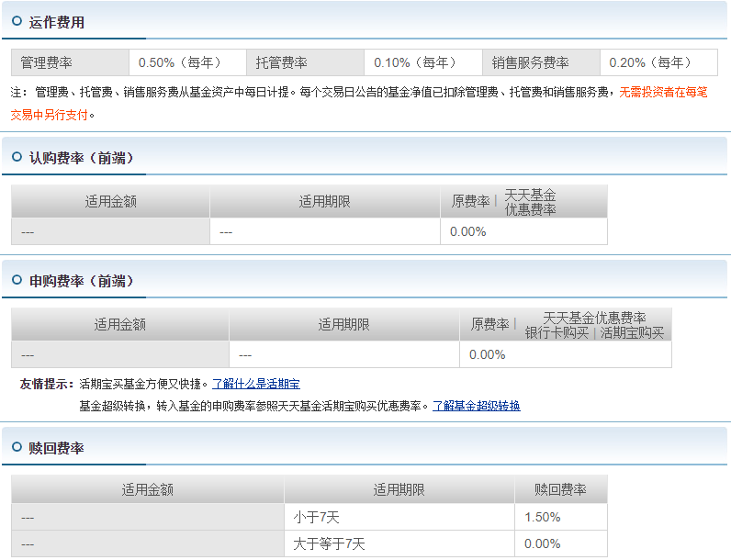731x560 pixels.
Task: Select the 大于等于7天 period cell
Action: (399, 543)
